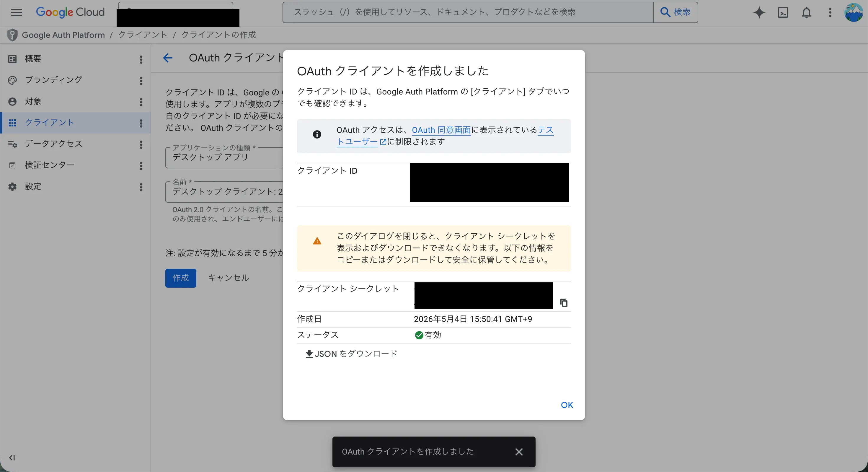Open the OAuth 同意画面 link in dialog

click(x=441, y=130)
